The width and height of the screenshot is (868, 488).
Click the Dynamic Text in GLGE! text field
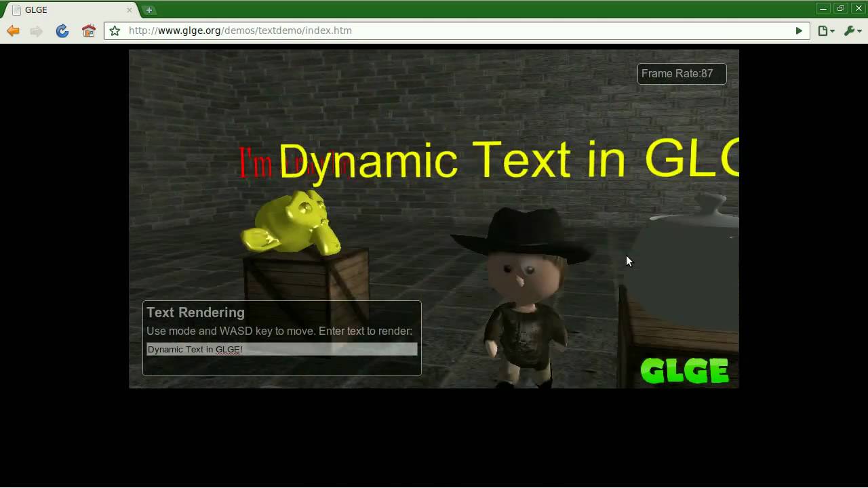282,349
